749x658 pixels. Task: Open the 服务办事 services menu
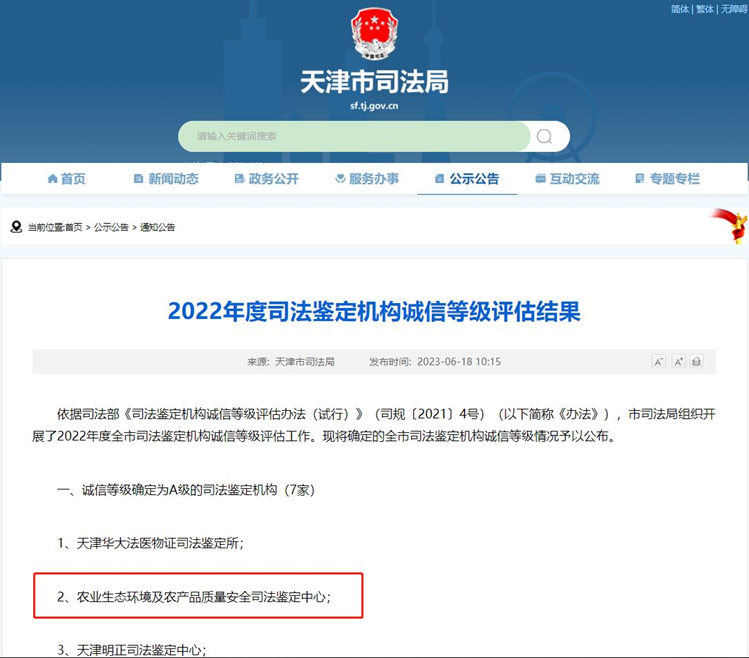[x=367, y=179]
